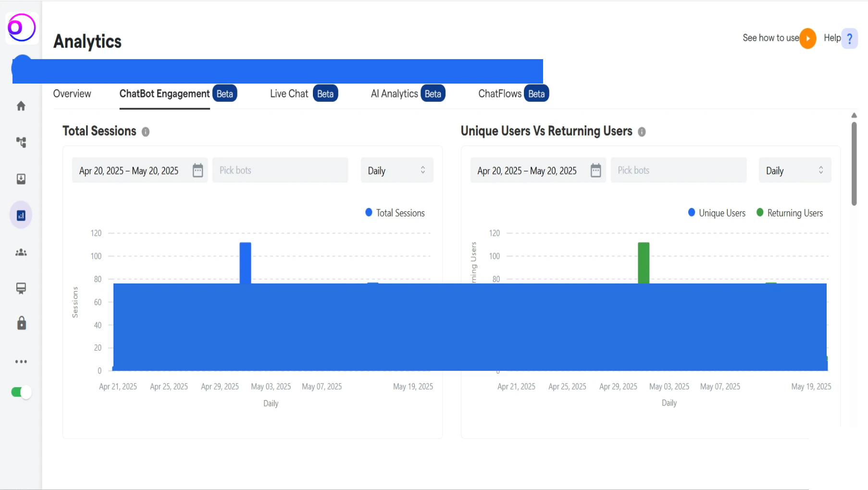The height and width of the screenshot is (490, 868).
Task: Open calendar icon in Total Sessions panel
Action: tap(198, 171)
